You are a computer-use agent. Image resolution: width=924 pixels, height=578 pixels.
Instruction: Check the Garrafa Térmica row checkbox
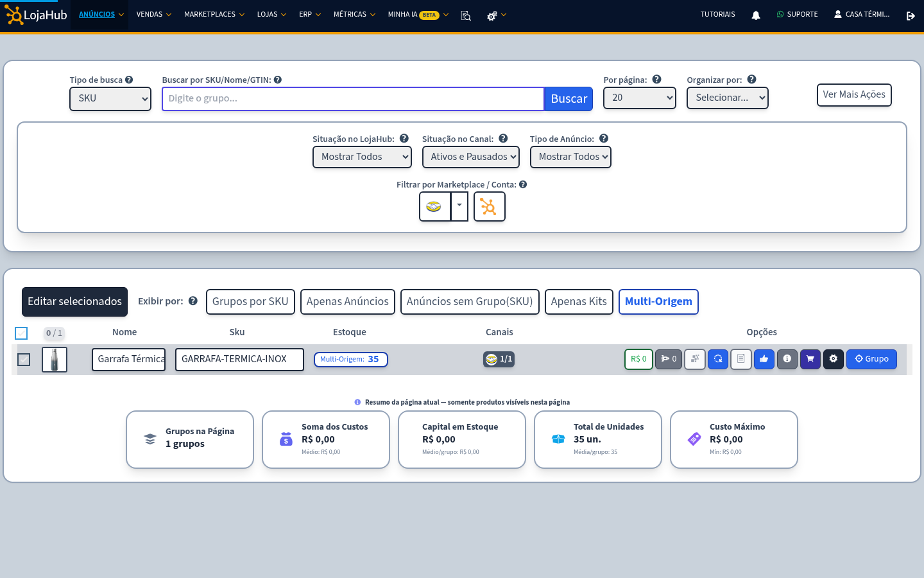coord(24,360)
